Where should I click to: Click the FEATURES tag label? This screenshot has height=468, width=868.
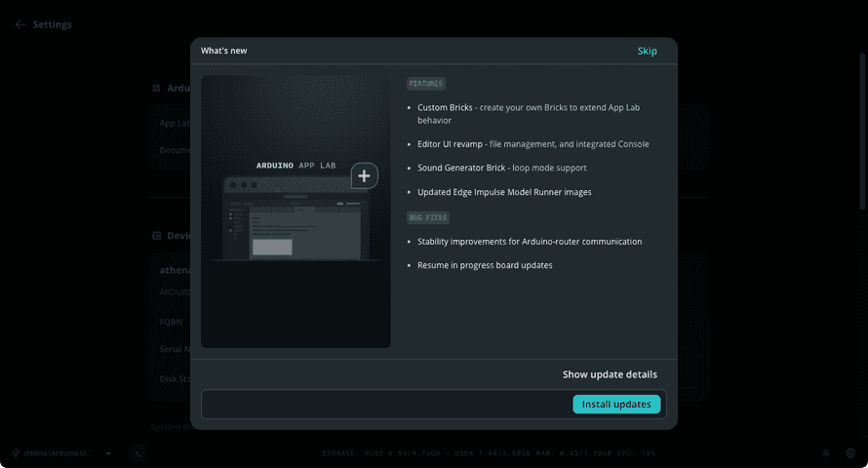point(425,84)
